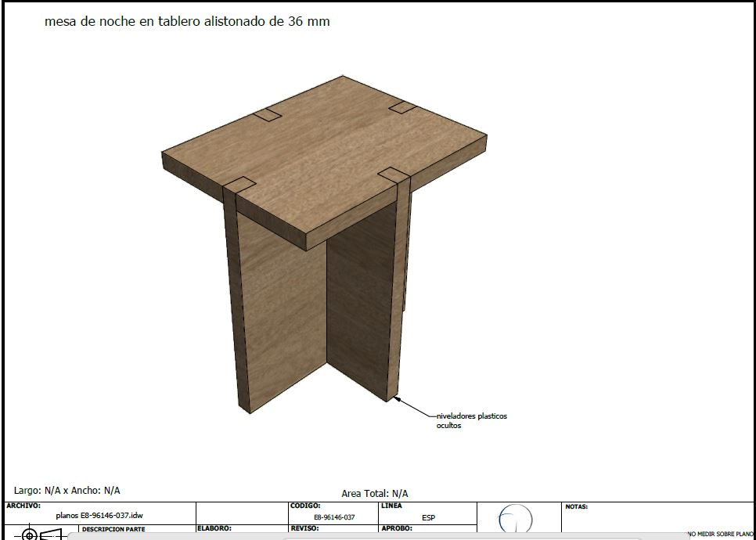Click the front-left slot on table top
Image resolution: width=756 pixels, height=540 pixels.
239,185
